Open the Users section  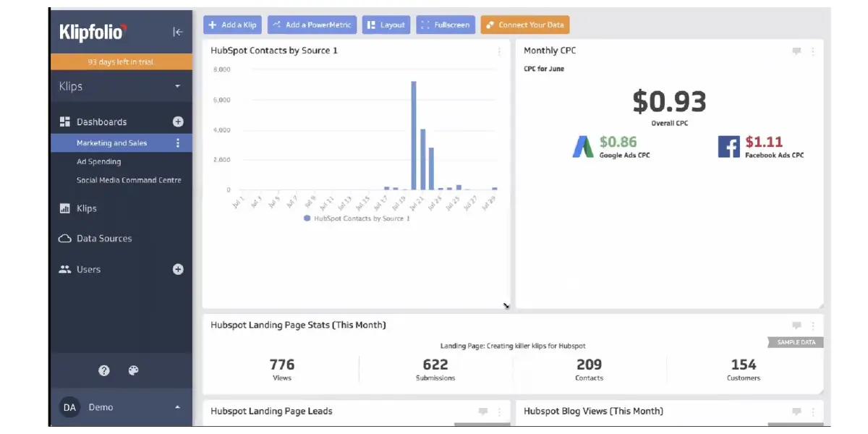tap(88, 269)
